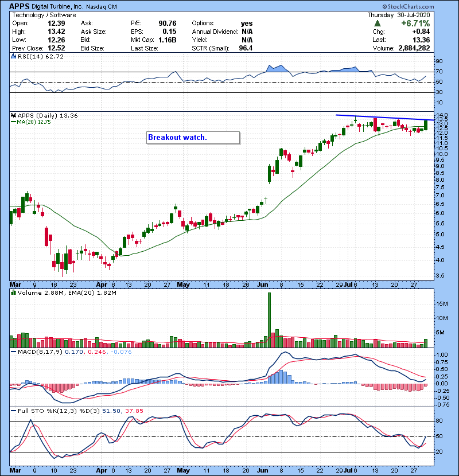Click the blue descending trendline on price chart
Screen dimensions: 459x476
point(385,118)
